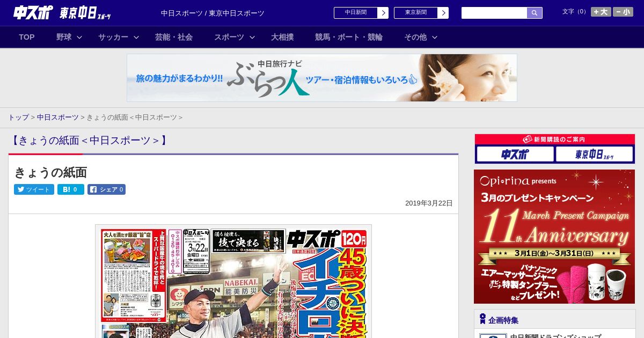Open the サッカー menu item
This screenshot has width=644, height=338.
click(113, 37)
